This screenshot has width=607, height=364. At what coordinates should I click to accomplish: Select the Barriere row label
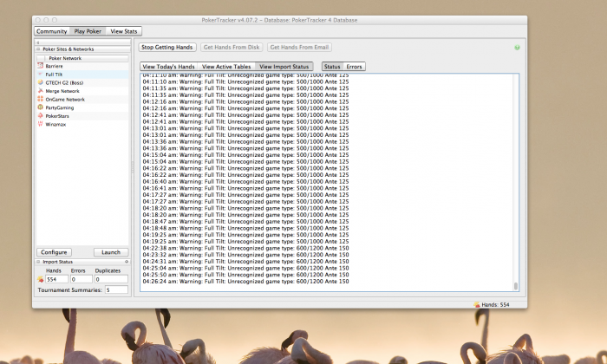point(54,66)
